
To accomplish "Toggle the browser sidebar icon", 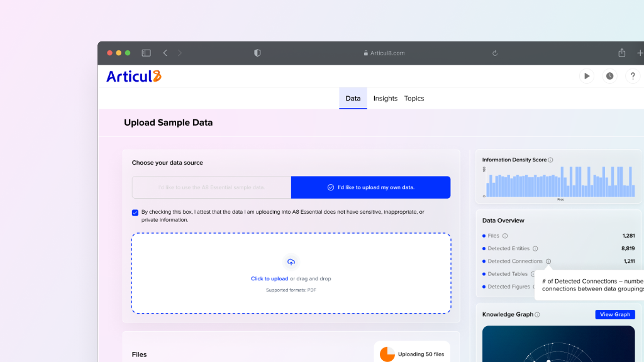I will (x=146, y=53).
